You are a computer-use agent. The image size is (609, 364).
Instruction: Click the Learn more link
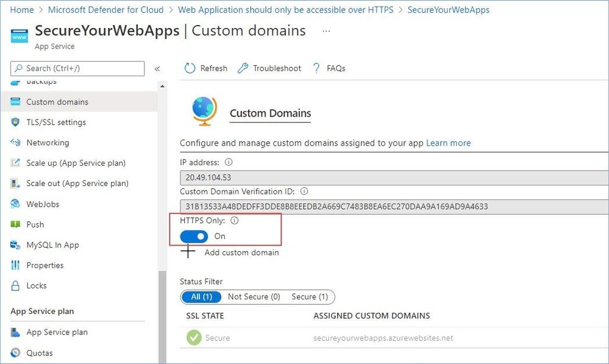448,143
